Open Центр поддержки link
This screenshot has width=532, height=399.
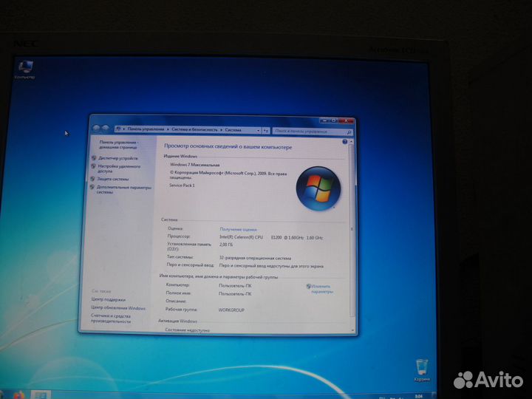point(108,299)
